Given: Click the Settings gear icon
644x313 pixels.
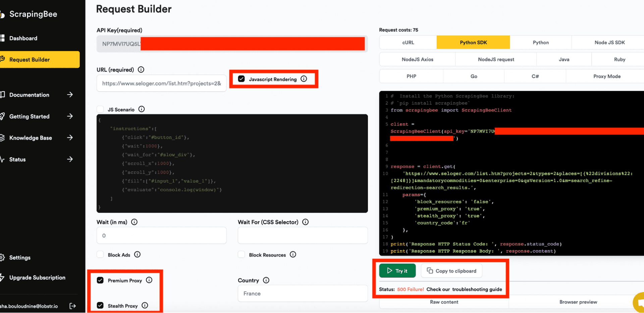Looking at the screenshot, I should coord(2,258).
